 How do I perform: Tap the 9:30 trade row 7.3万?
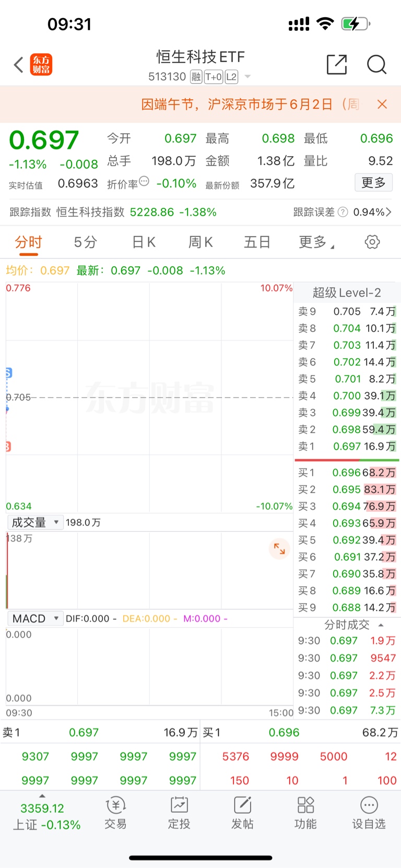tap(347, 710)
